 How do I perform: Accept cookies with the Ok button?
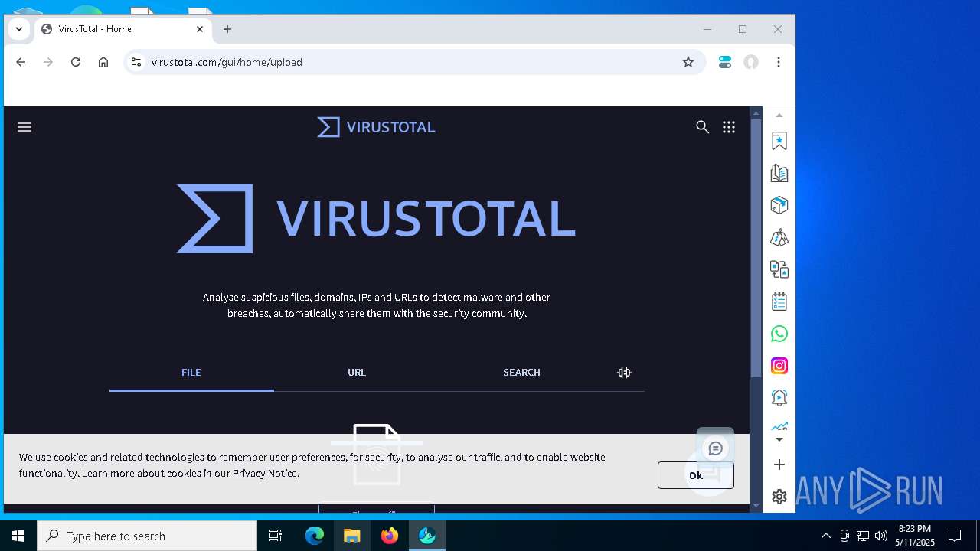[x=695, y=475]
